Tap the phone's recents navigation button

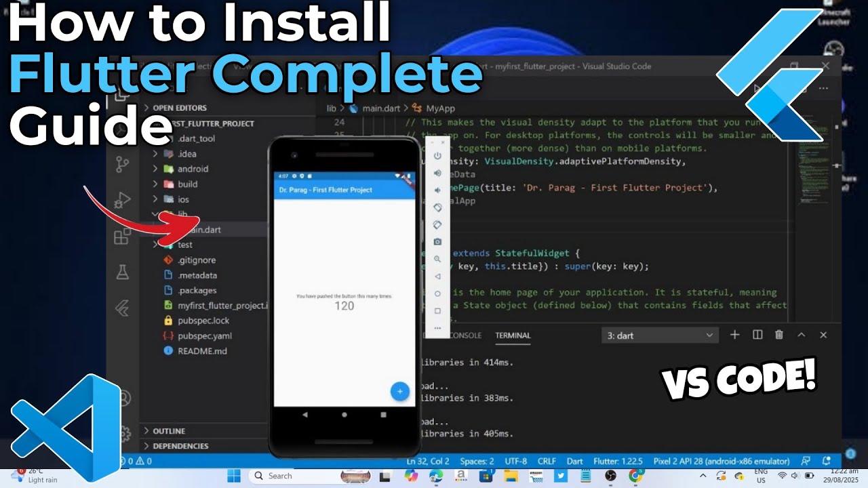tap(384, 414)
